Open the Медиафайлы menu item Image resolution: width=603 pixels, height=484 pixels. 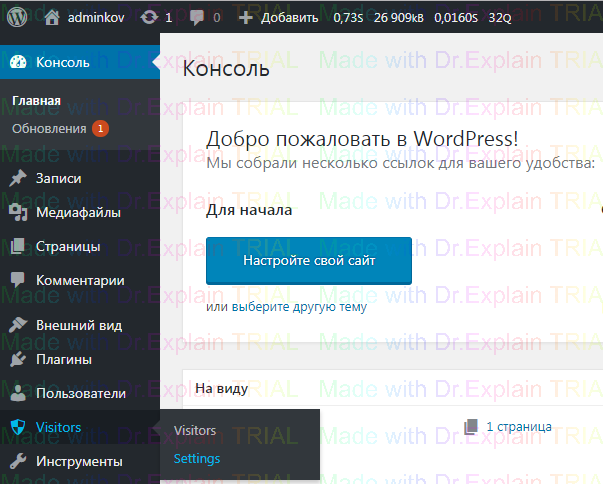click(x=80, y=212)
